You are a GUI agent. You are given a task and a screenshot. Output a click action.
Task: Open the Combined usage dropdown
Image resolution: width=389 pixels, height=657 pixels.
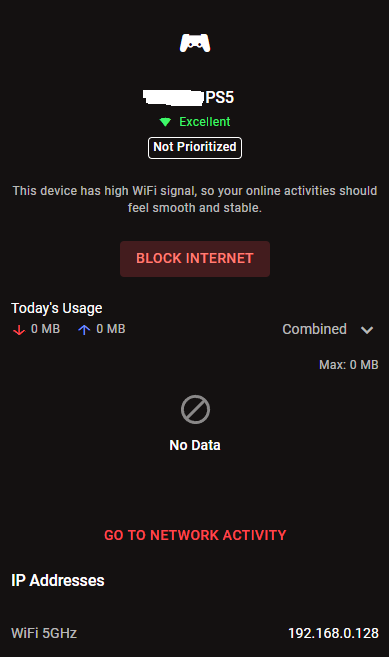coord(328,329)
